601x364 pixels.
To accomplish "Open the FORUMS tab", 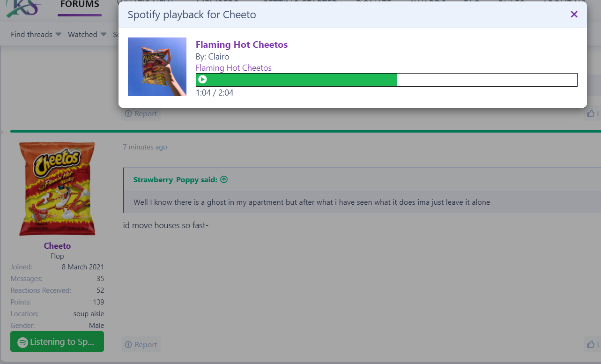I will pos(80,5).
